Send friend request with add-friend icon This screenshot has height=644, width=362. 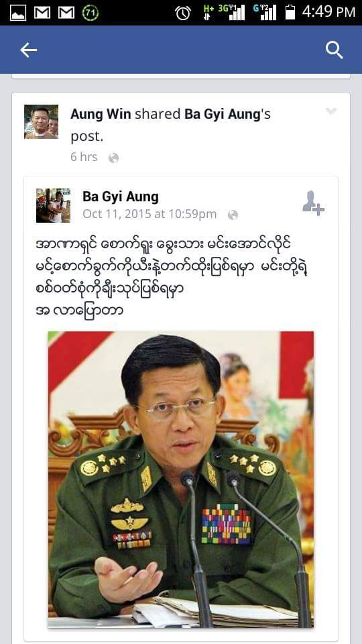[313, 203]
